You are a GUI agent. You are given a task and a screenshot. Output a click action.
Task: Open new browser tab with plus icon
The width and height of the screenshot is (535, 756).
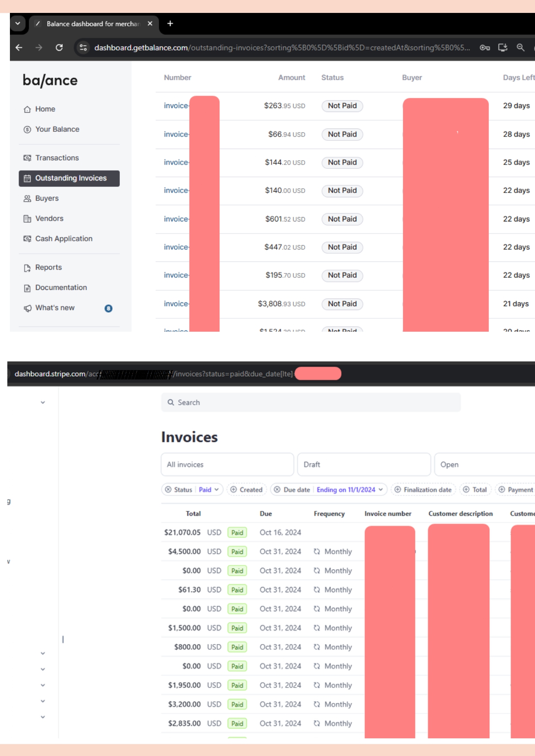[x=170, y=24]
